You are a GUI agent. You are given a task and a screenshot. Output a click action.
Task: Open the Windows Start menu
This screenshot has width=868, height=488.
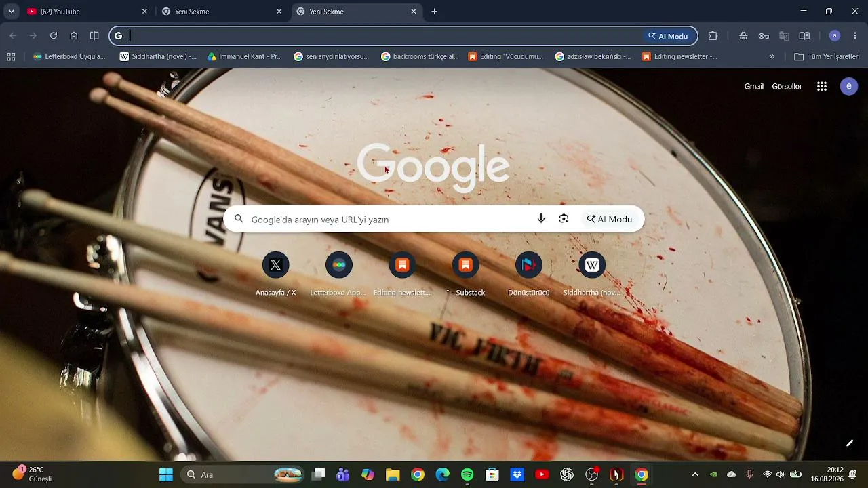pos(166,474)
